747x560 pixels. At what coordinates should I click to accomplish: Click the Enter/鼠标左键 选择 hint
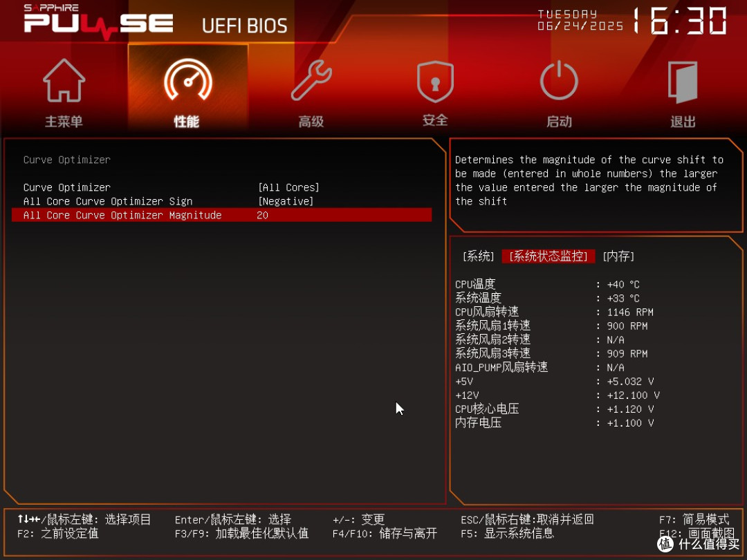click(x=232, y=519)
